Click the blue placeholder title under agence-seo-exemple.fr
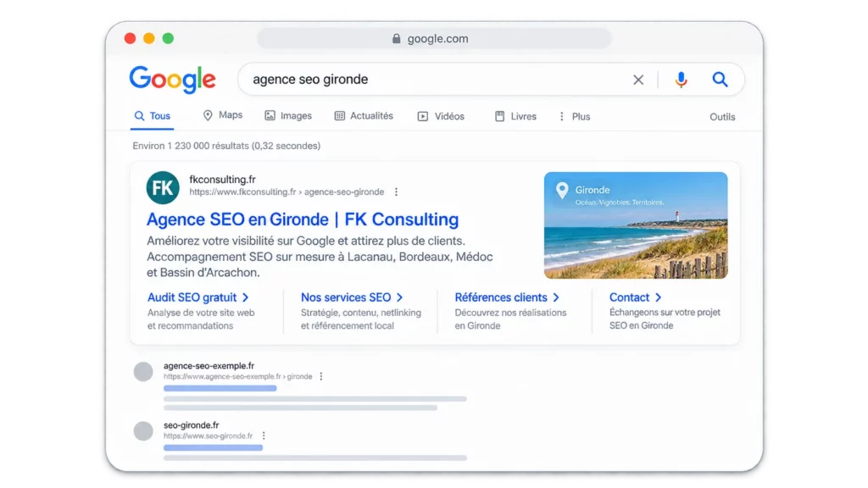The image size is (868, 488). pyautogui.click(x=220, y=388)
